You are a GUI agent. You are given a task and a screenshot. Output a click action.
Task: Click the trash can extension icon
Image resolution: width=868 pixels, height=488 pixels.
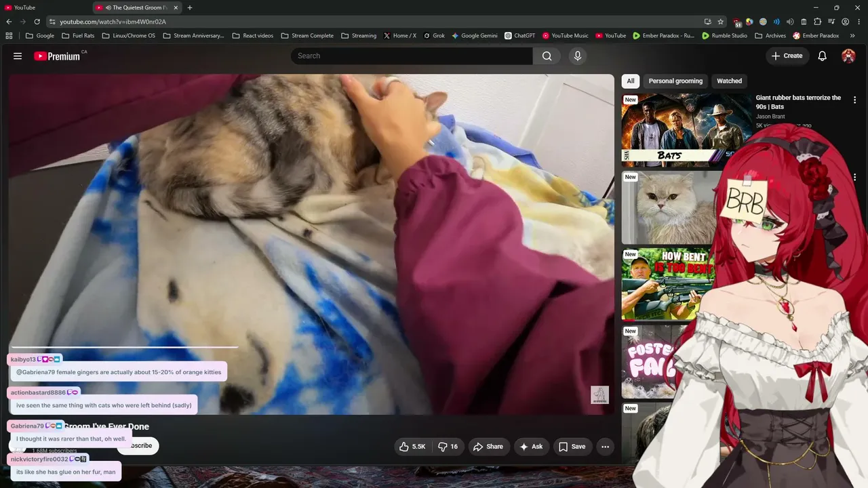coord(804,22)
